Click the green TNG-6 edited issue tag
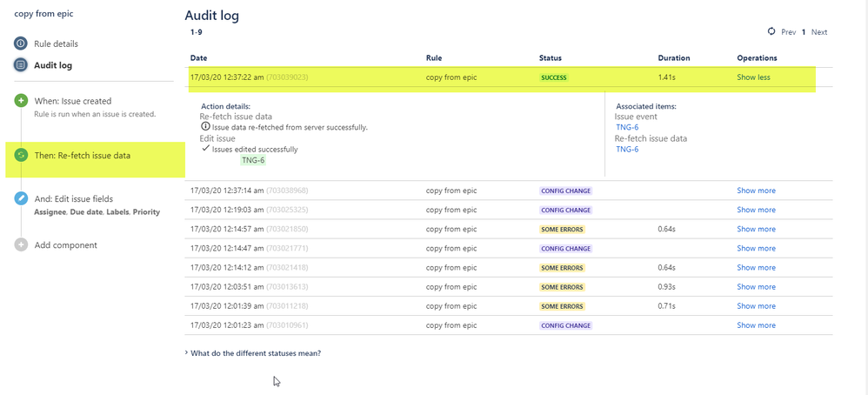 [x=254, y=160]
